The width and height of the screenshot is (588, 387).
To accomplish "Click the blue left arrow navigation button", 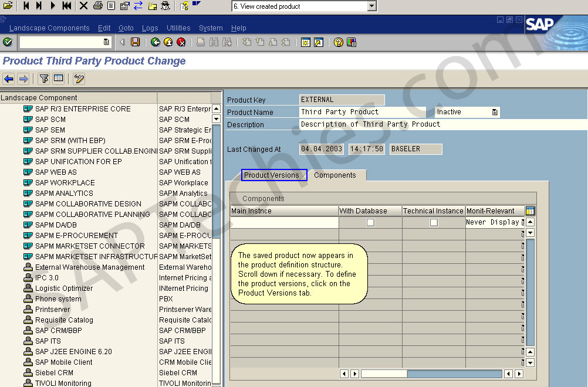I will click(x=9, y=79).
